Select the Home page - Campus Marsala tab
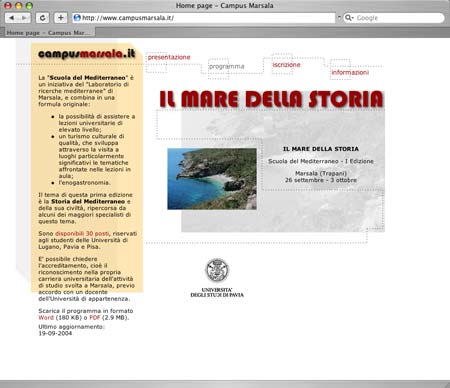Screen dimensions: 450x388 click(49, 33)
